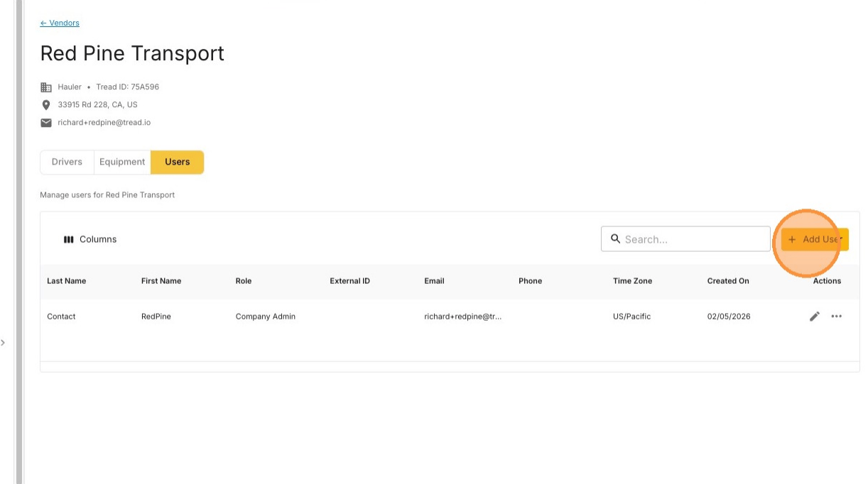Select the Users tab
Image resolution: width=868 pixels, height=484 pixels.
point(178,162)
